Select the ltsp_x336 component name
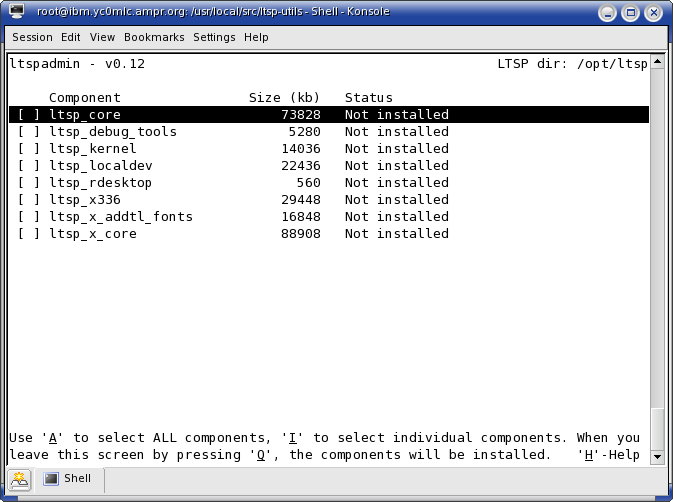The height and width of the screenshot is (502, 673). (x=85, y=200)
